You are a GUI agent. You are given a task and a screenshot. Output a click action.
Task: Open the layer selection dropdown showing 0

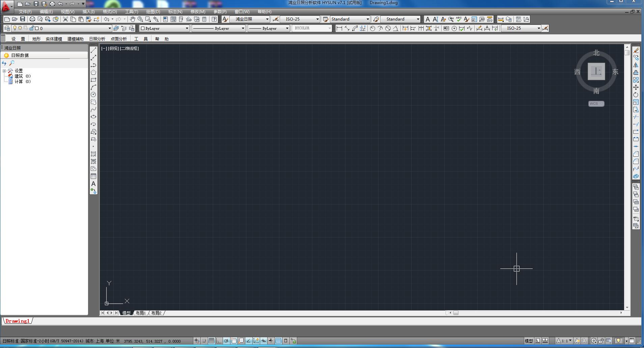[62, 28]
